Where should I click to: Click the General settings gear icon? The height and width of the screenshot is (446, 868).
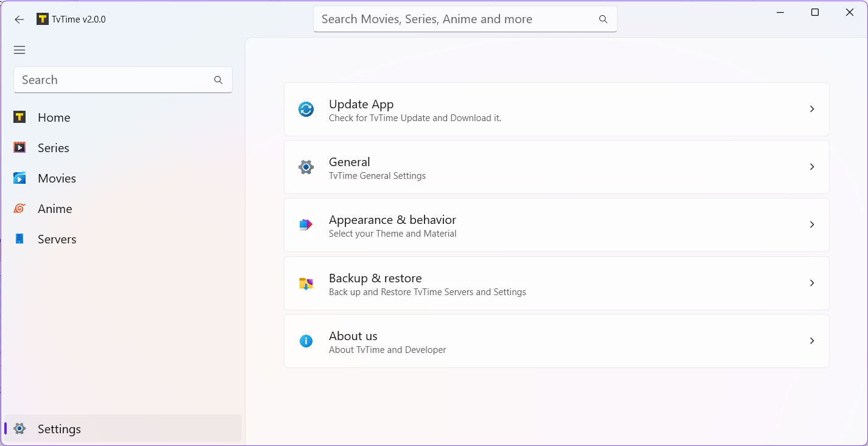pyautogui.click(x=306, y=167)
